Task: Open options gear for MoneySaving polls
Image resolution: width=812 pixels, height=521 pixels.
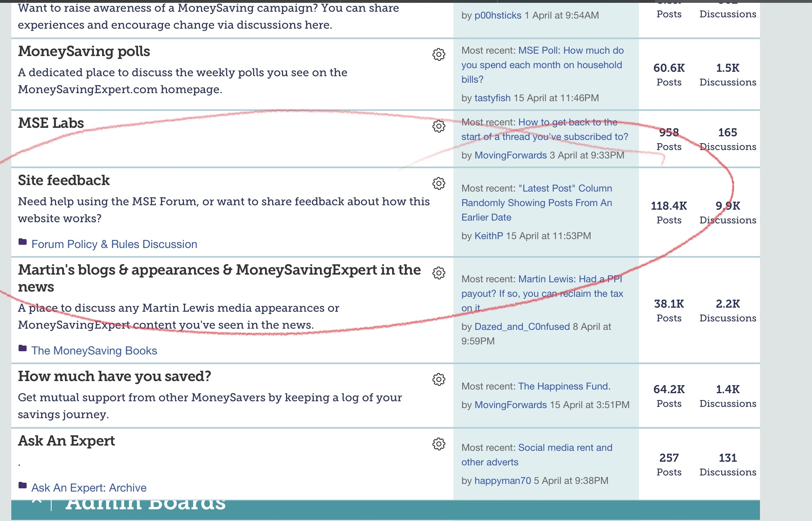Action: [x=439, y=54]
